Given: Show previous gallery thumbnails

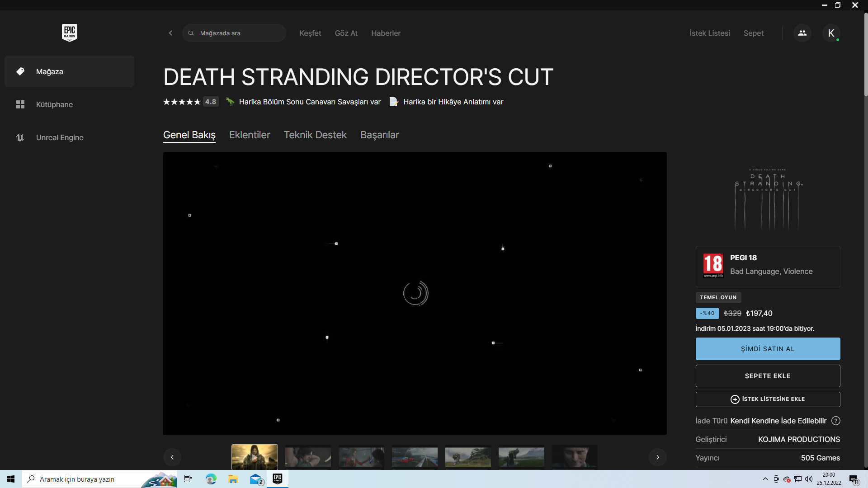Looking at the screenshot, I should click(172, 457).
